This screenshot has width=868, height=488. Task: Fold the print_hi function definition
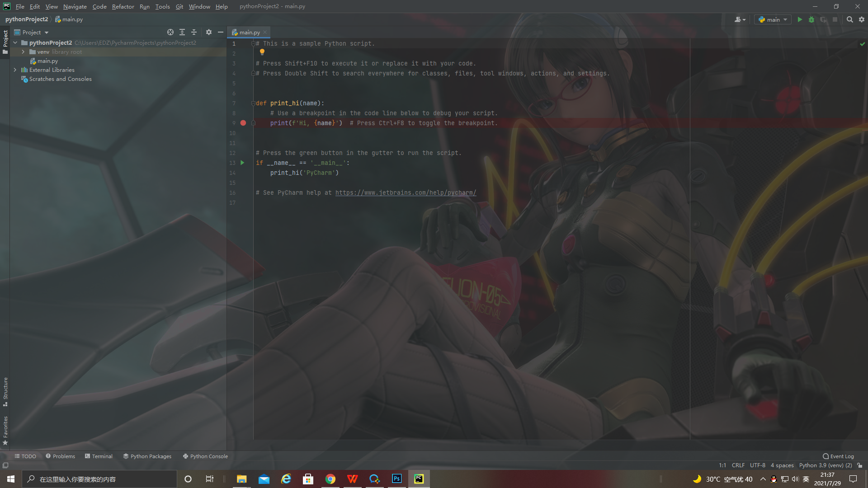tap(253, 103)
